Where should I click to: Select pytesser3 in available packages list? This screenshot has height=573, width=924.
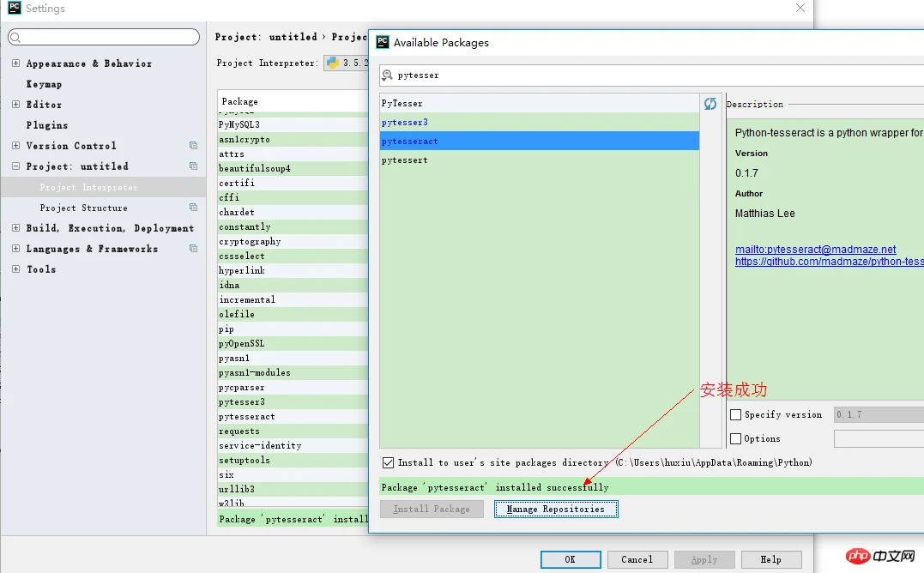[x=539, y=123]
